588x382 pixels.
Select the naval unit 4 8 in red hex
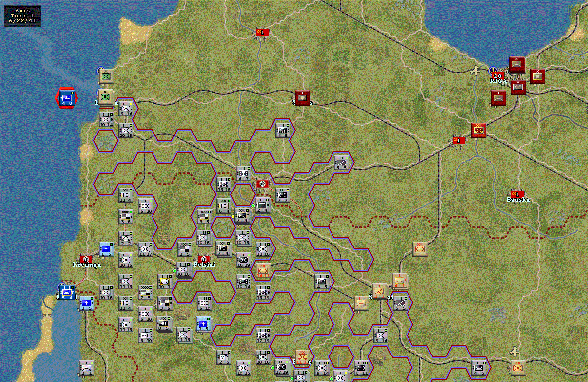pos(67,98)
